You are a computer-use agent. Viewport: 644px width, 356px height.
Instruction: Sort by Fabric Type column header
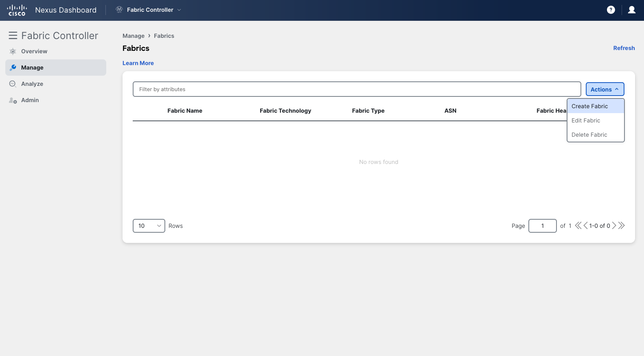pos(368,111)
